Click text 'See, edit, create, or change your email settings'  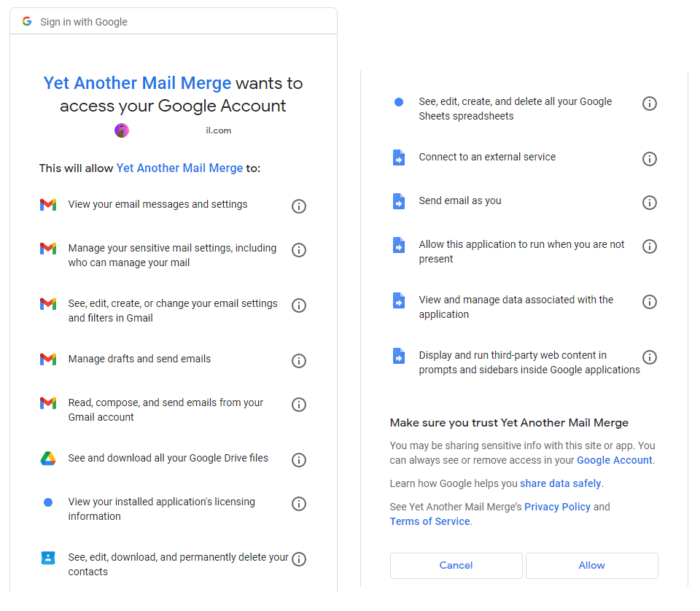point(173,303)
